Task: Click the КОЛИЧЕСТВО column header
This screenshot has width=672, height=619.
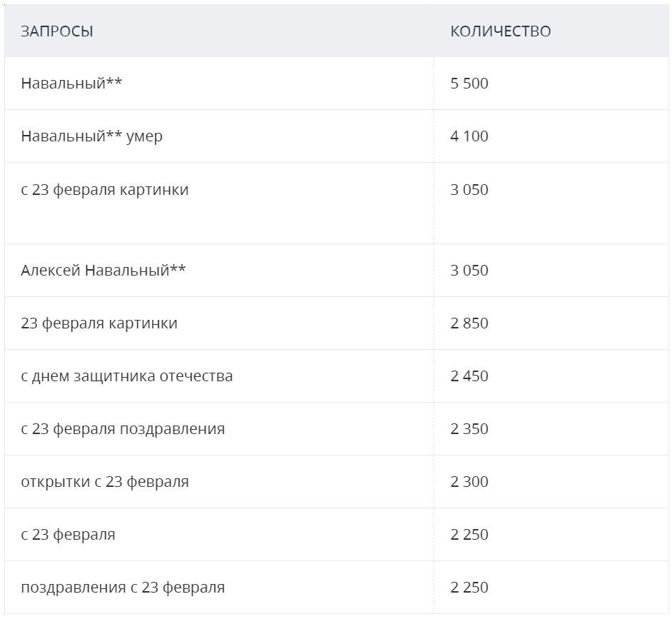Action: click(501, 31)
